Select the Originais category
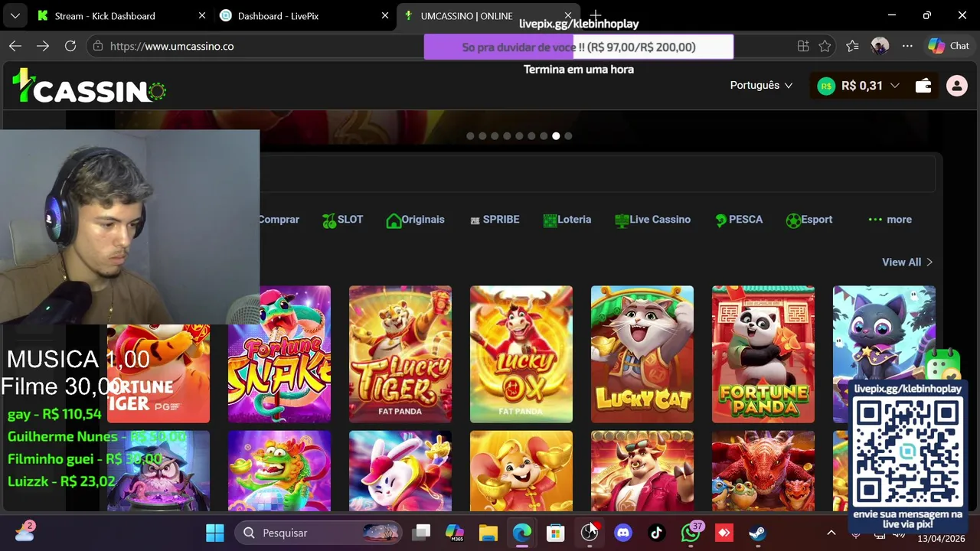980x551 pixels. point(415,220)
